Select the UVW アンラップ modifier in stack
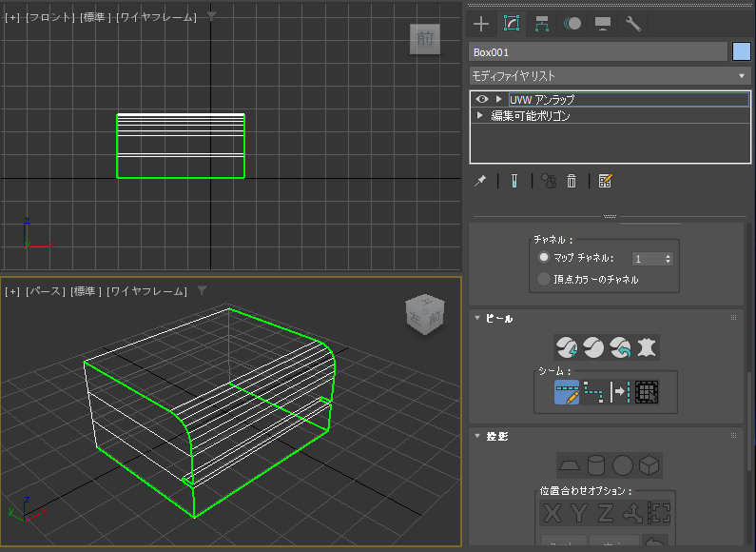756x552 pixels. pos(629,99)
